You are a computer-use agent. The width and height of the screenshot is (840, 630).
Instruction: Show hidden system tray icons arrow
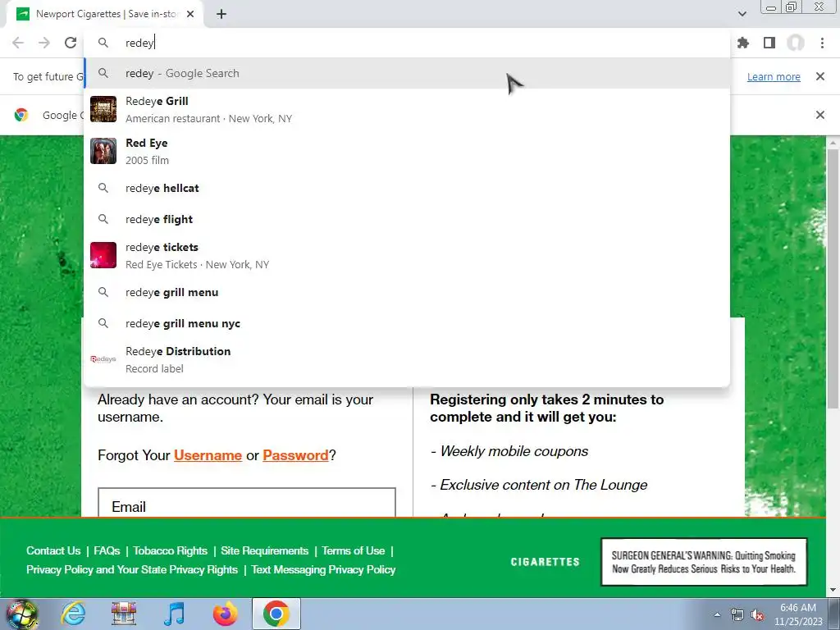tap(717, 614)
